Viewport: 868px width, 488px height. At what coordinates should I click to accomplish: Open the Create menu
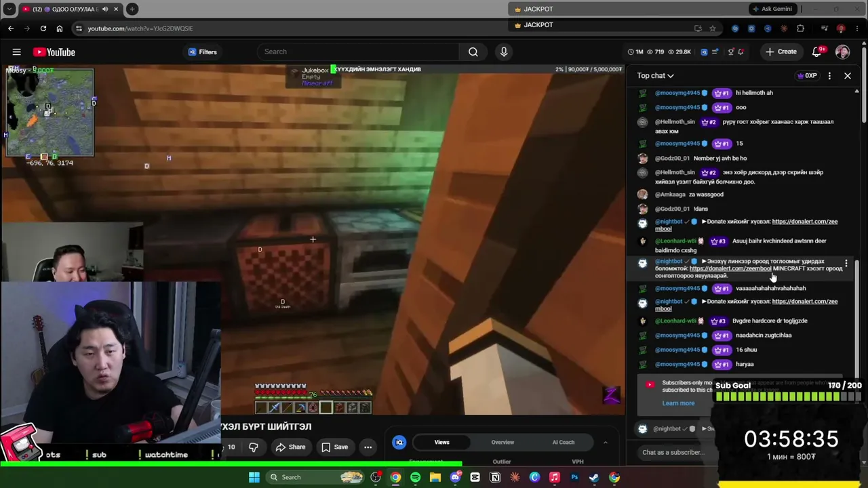(x=781, y=52)
